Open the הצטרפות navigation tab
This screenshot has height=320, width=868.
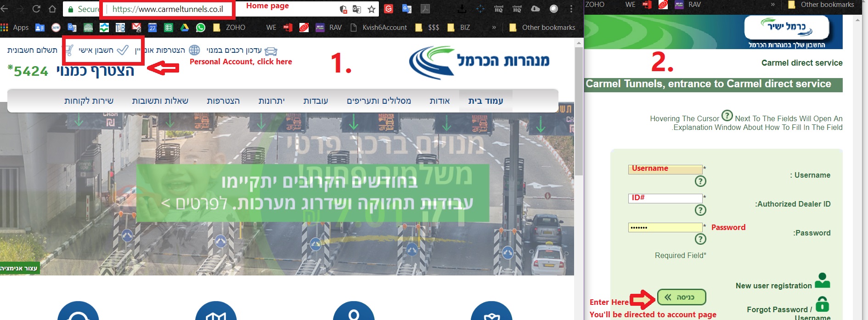(223, 101)
